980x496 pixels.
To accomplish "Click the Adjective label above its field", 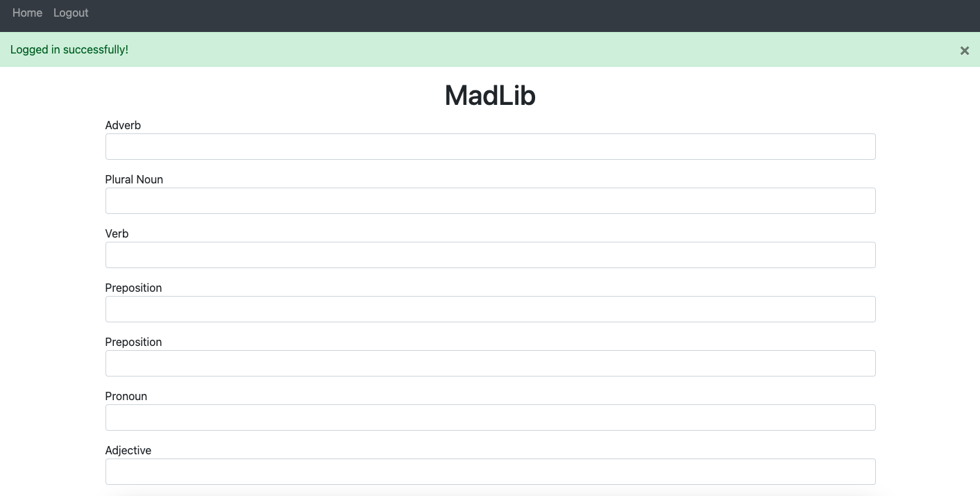I will (x=128, y=450).
